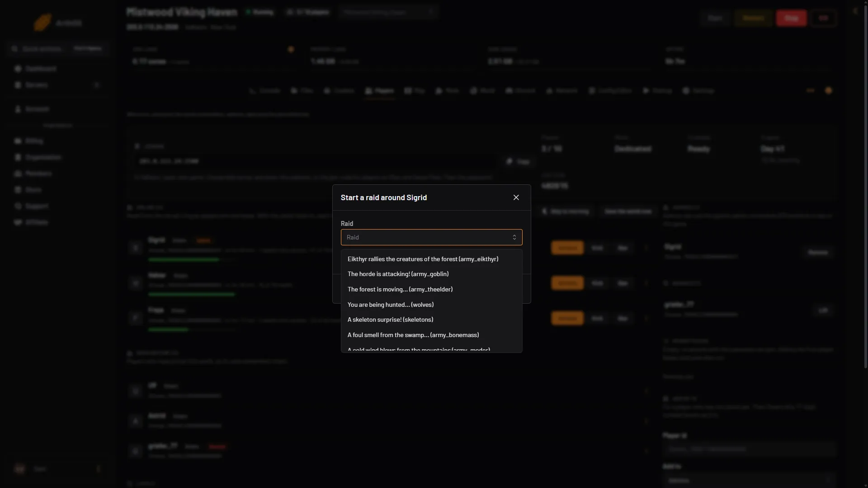Go to Billing in the sidebar

58,141
